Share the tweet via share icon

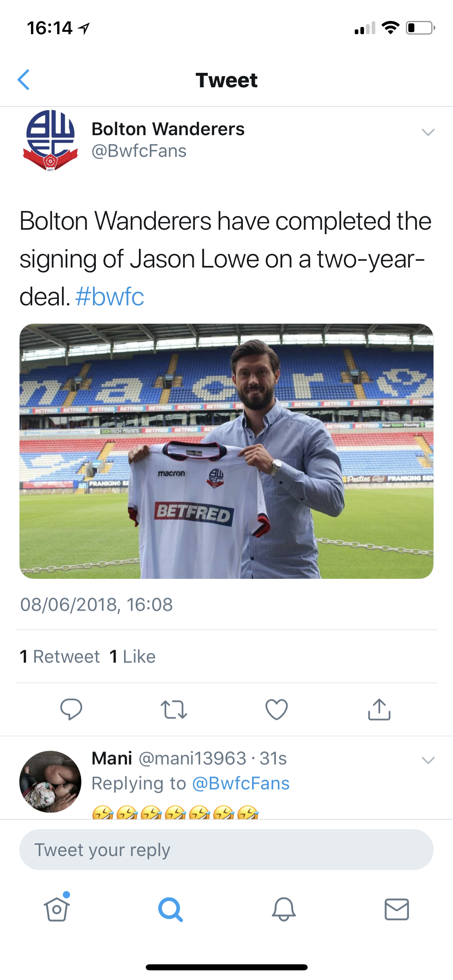coord(379,709)
